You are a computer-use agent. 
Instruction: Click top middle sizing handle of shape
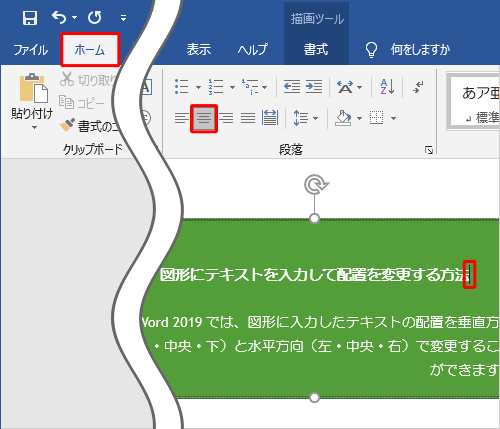tap(314, 219)
